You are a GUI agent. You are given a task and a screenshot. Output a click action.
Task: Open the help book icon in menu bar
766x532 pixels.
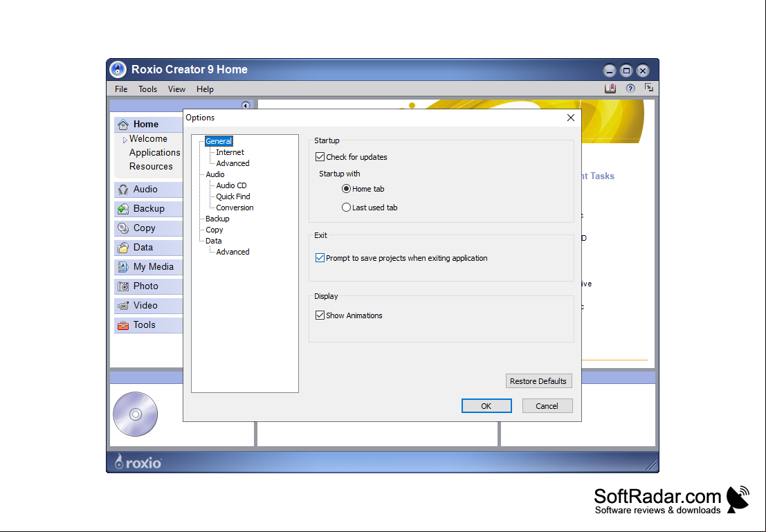tap(610, 89)
